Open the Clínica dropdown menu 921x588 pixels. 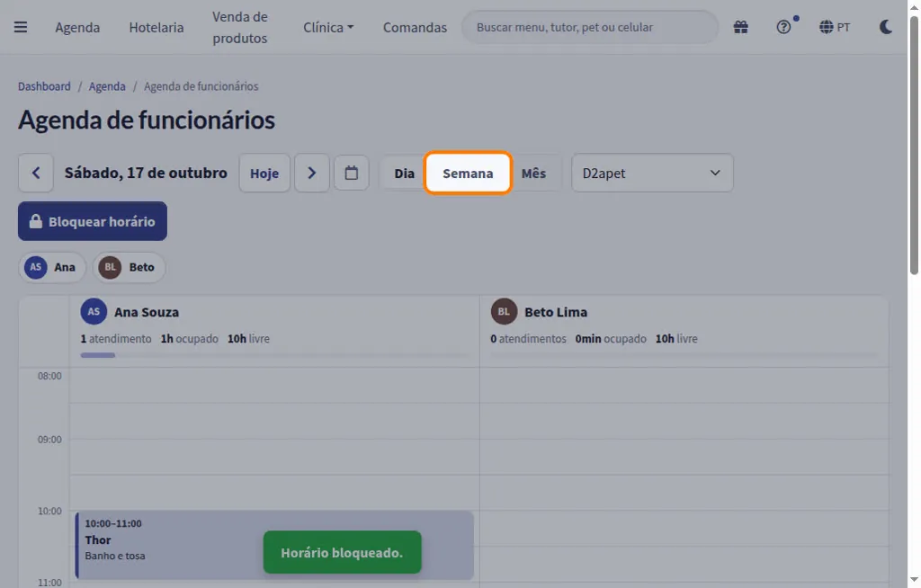tap(328, 28)
